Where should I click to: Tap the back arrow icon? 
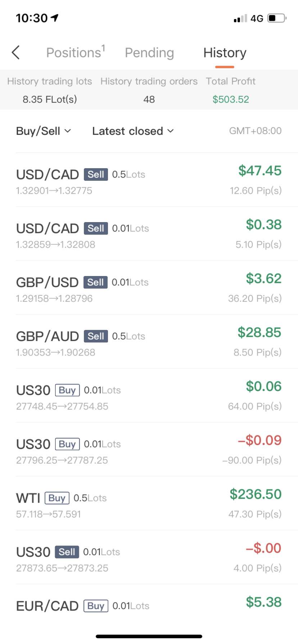(15, 52)
